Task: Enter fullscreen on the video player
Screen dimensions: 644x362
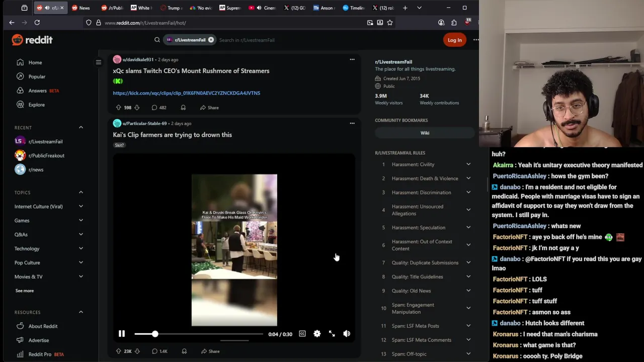Action: (x=332, y=334)
